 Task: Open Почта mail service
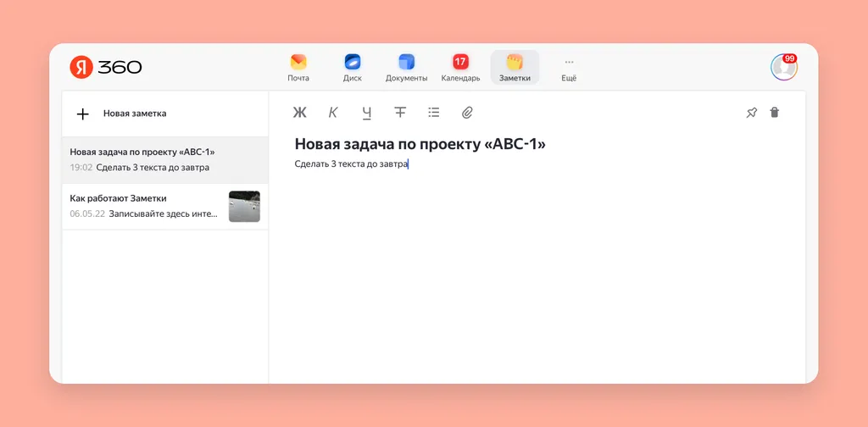(x=298, y=68)
